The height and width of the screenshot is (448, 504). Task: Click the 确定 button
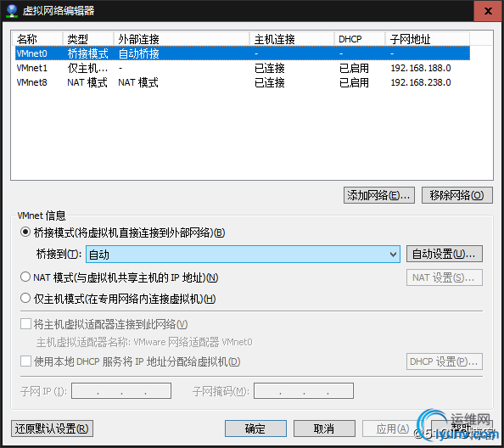[x=255, y=428]
